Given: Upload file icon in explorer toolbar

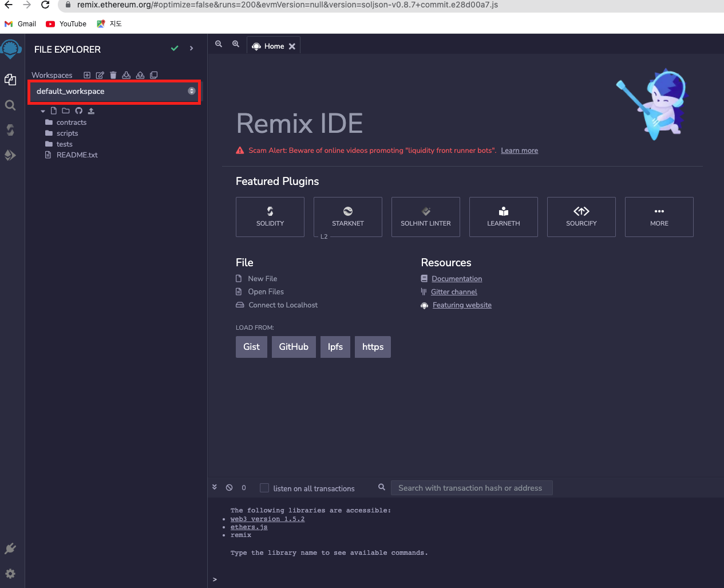Looking at the screenshot, I should click(91, 111).
